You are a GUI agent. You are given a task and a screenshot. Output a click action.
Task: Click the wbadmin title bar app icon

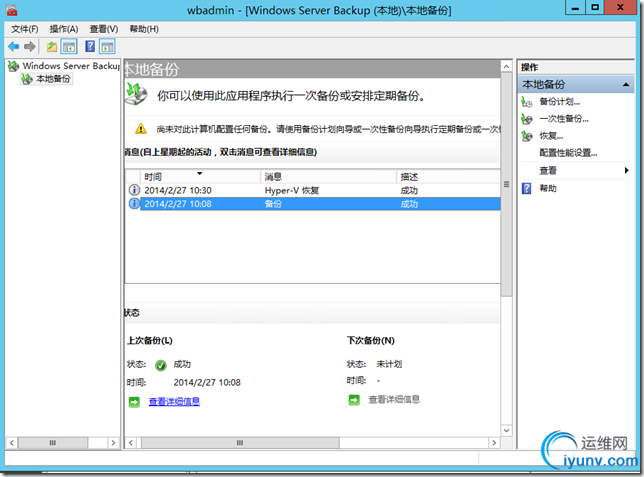(x=12, y=10)
